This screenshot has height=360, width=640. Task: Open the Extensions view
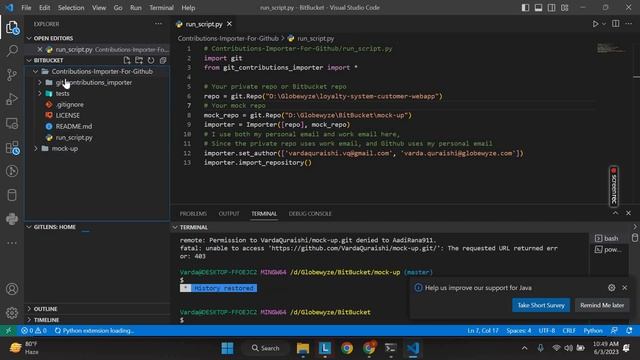[12, 147]
